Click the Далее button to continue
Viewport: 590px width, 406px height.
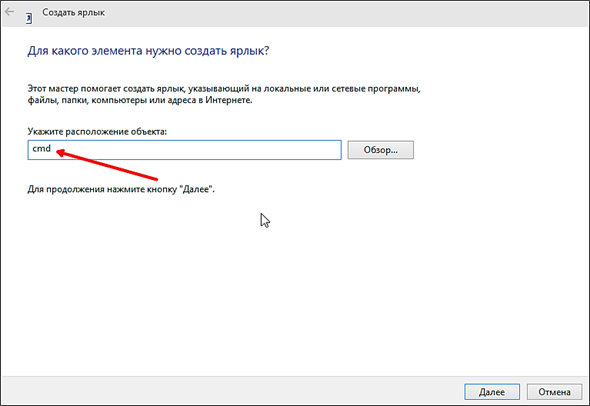(492, 392)
